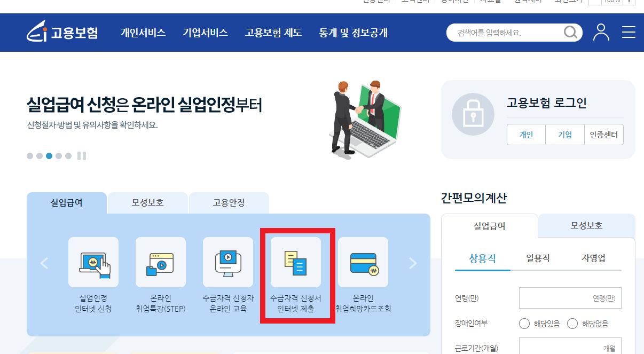Open the 통계 및 정보공개 menu
This screenshot has width=644, height=354.
tap(354, 33)
